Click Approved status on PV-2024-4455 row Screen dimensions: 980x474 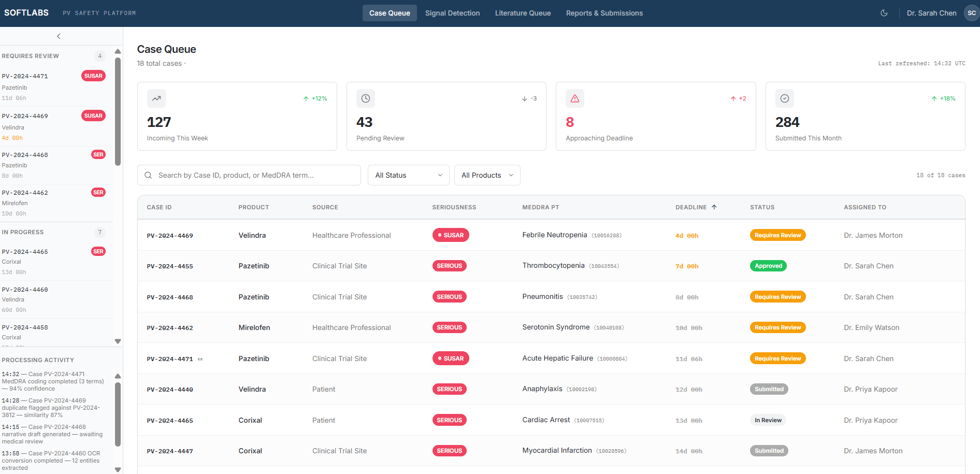(768, 266)
